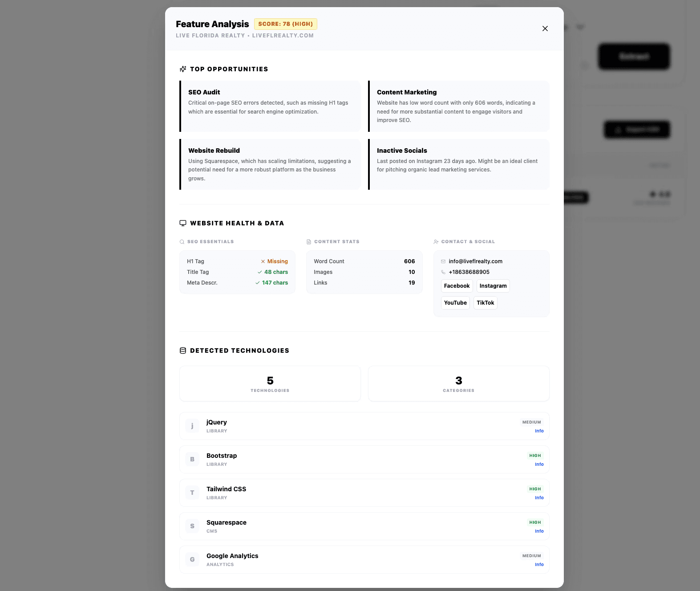The width and height of the screenshot is (700, 591).
Task: Open the Facebook social link
Action: 457,286
